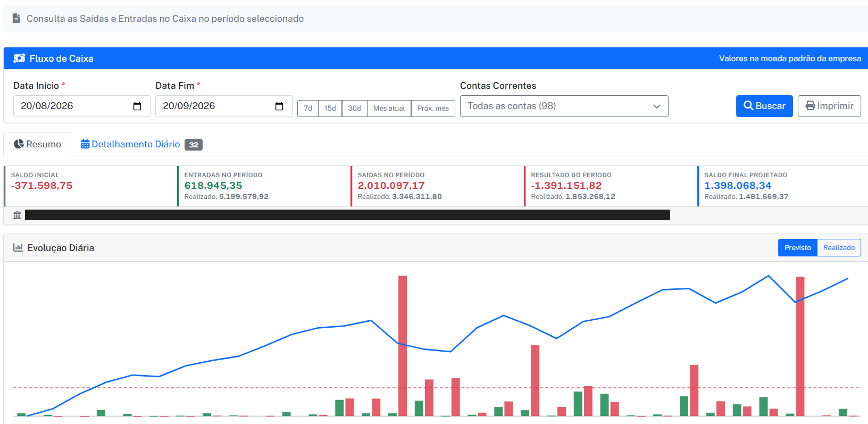Click the Buscar search button
Viewport: 868px width, 424px height.
[x=764, y=106]
